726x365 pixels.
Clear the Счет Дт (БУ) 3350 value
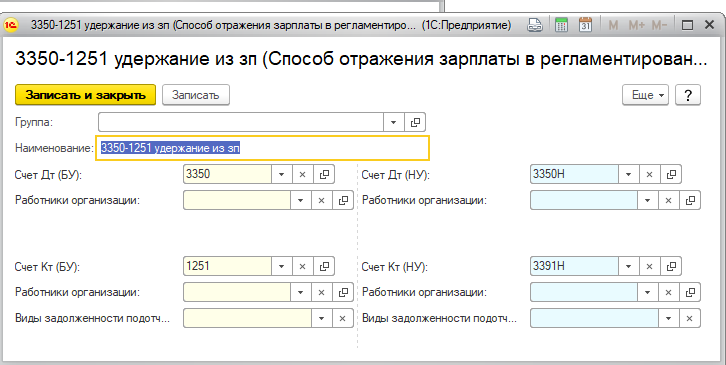pos(302,175)
